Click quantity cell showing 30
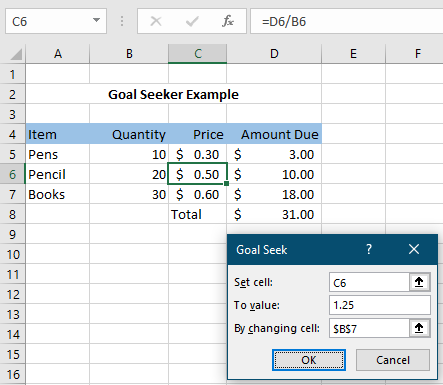 click(x=129, y=194)
